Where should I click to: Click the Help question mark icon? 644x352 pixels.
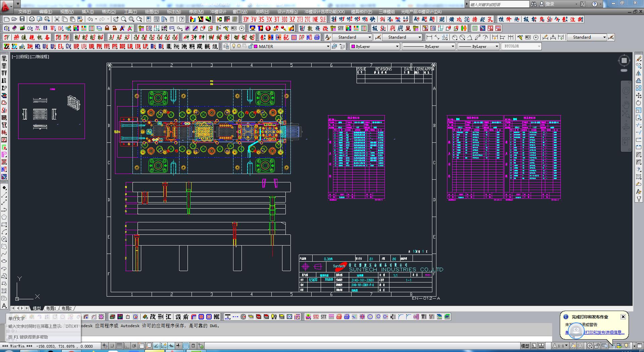click(181, 19)
